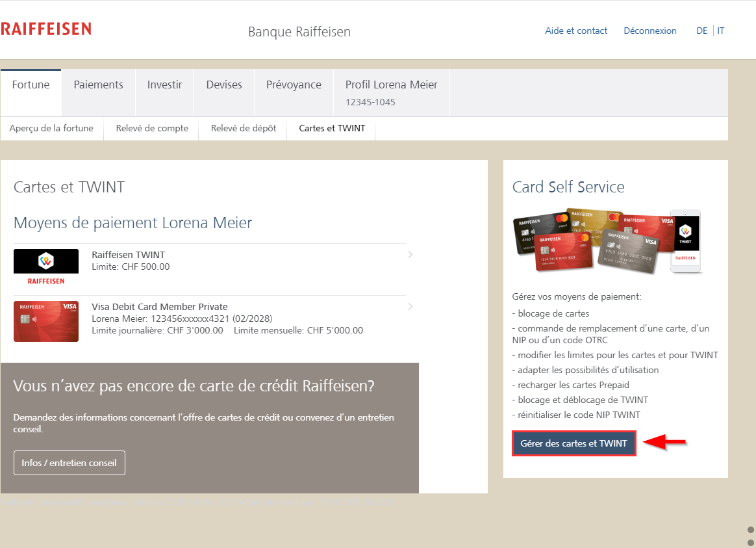Switch language to DE
Viewport: 756px width, 548px height.
click(701, 31)
